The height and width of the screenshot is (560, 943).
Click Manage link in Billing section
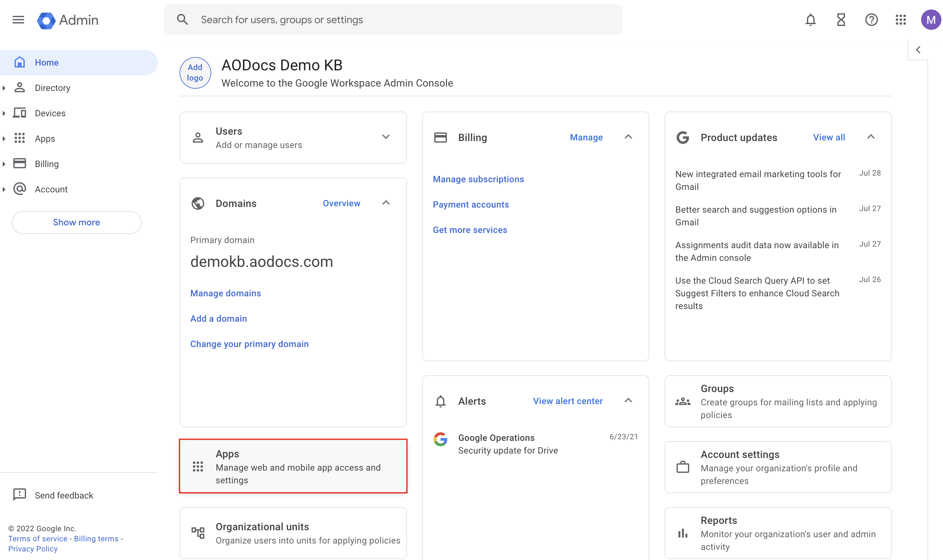click(586, 137)
